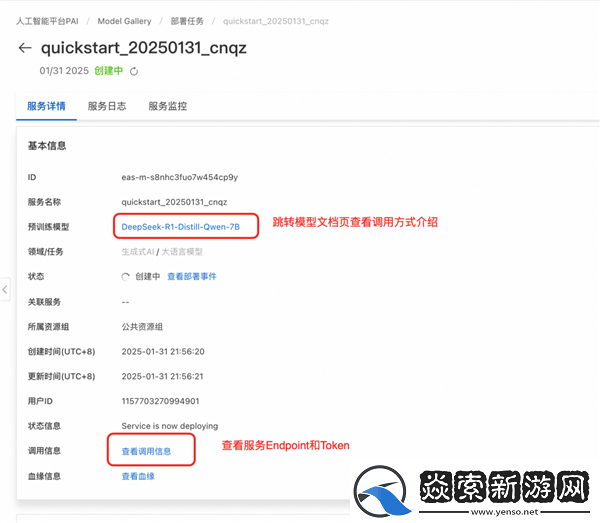
Task: Click the 预训练模型 field label
Action: (48, 227)
